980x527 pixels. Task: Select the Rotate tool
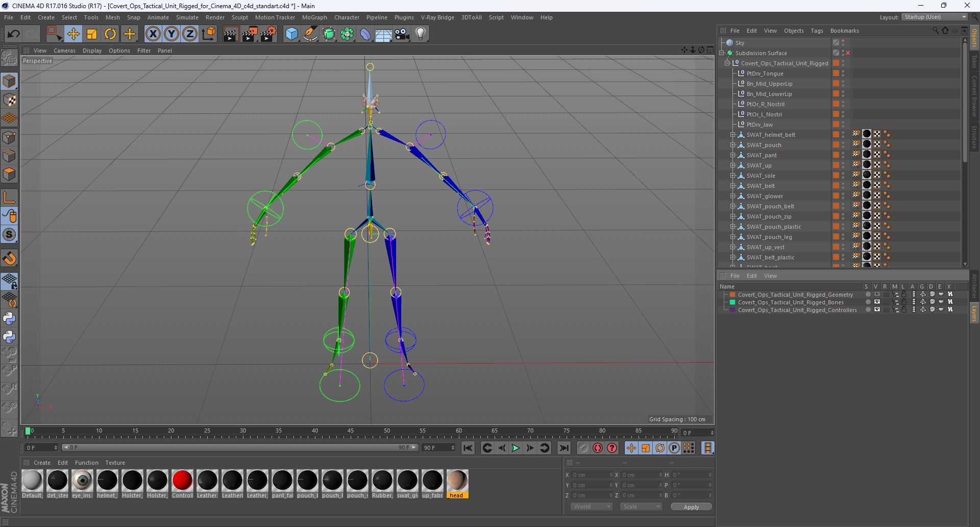point(110,34)
